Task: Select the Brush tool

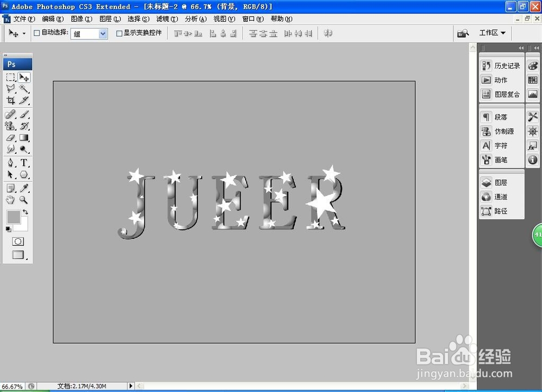Action: pos(24,114)
